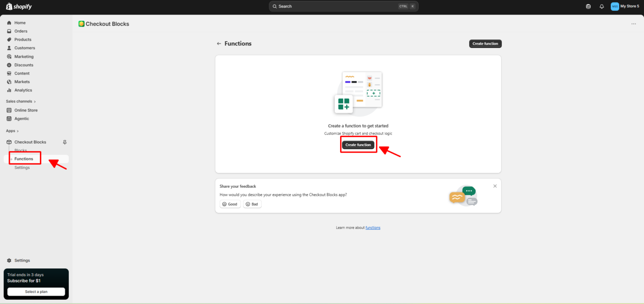
Task: Dismiss the Share your feedback card
Action: 495,186
